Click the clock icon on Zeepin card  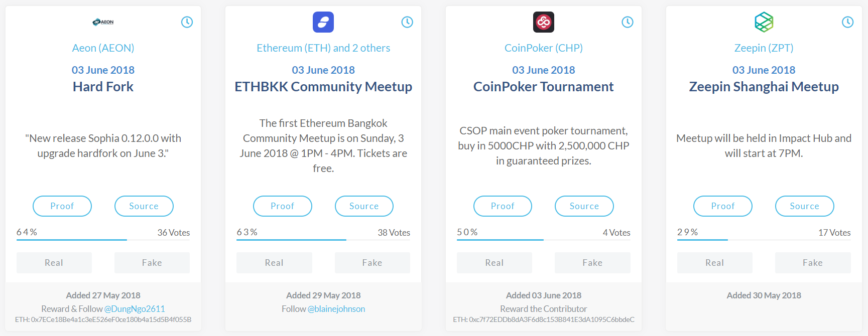tap(847, 22)
